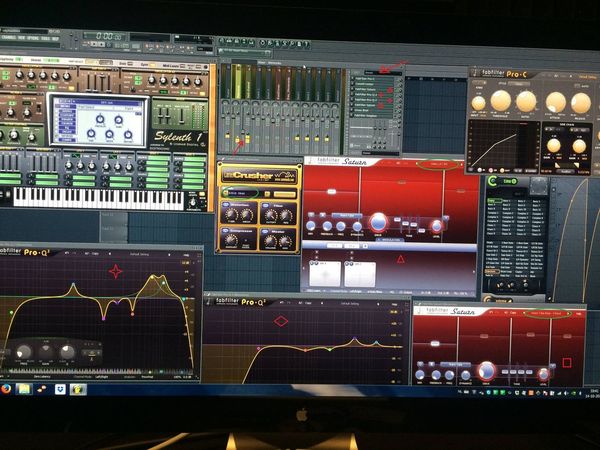The width and height of the screenshot is (600, 450).
Task: Open lower Saturn preset selector
Action: (546, 314)
